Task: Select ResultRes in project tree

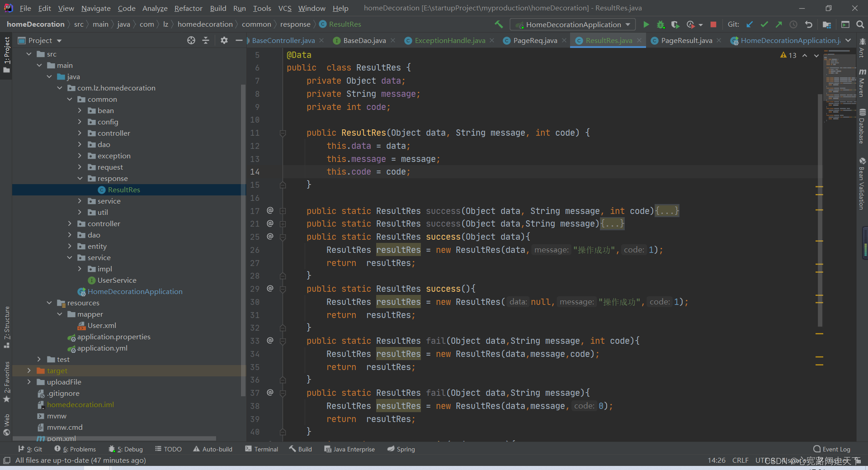Action: coord(124,190)
